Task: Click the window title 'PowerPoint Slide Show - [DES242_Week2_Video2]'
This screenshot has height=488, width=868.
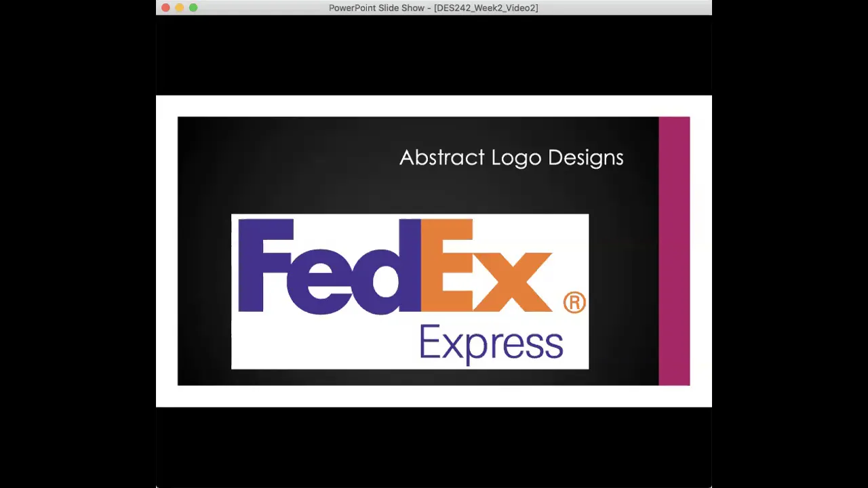Action: click(433, 8)
